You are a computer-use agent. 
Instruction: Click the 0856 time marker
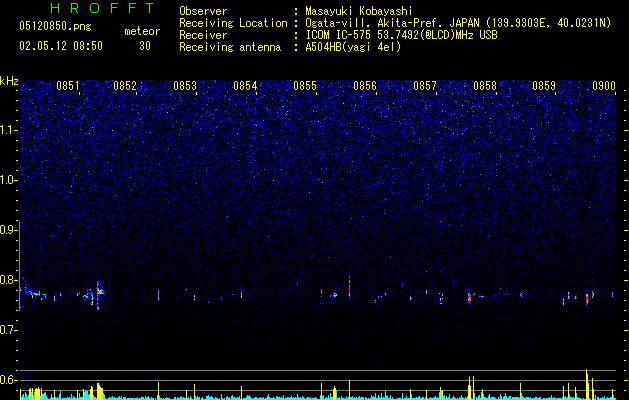pos(365,86)
